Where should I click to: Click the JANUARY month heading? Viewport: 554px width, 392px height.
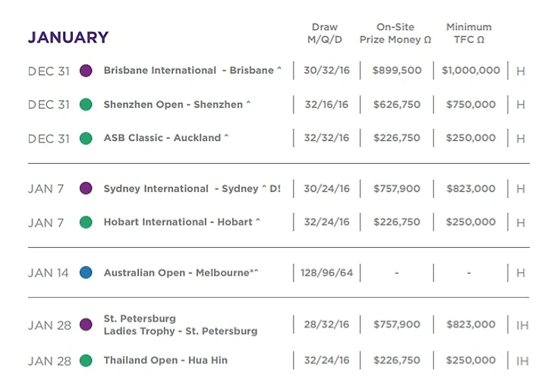pyautogui.click(x=68, y=37)
